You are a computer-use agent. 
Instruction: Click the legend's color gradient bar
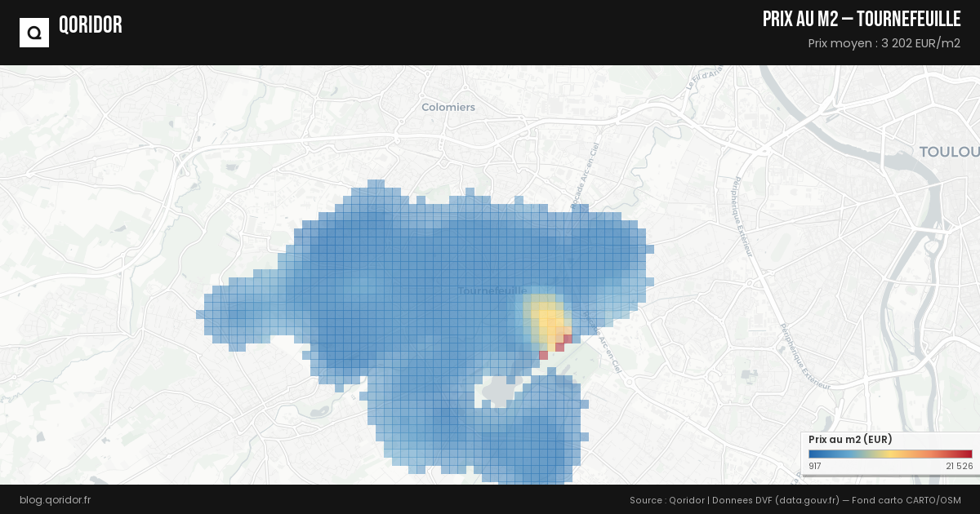click(890, 454)
